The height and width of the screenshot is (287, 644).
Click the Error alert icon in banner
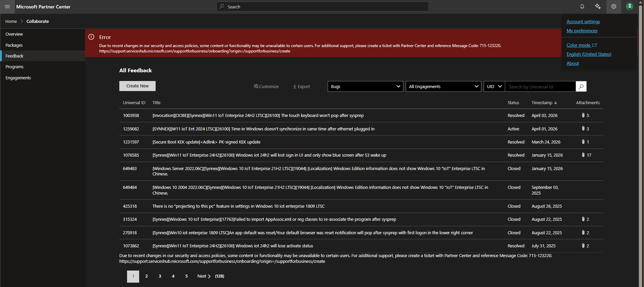pos(91,37)
